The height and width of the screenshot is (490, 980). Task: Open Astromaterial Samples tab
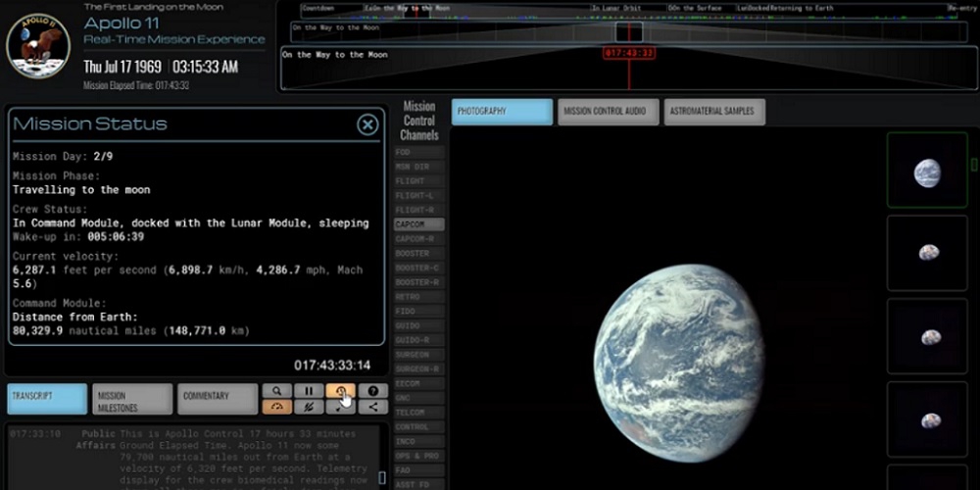coord(715,112)
